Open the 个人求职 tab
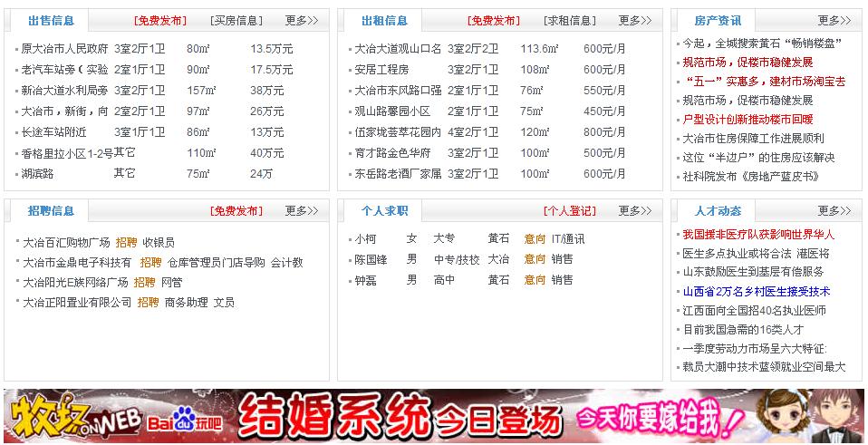The image size is (868, 445). [384, 211]
